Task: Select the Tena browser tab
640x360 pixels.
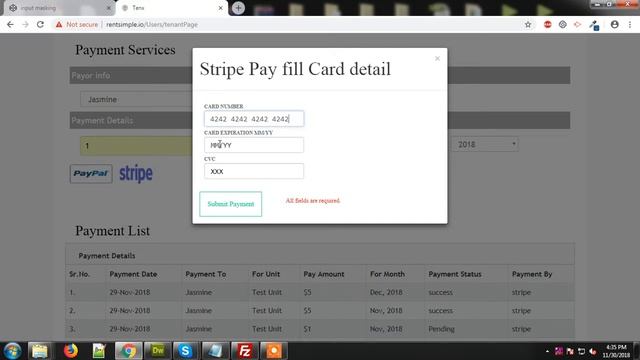Action: coord(171,8)
